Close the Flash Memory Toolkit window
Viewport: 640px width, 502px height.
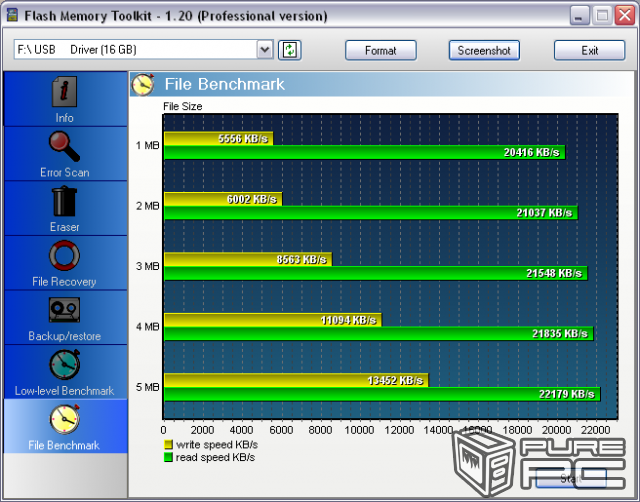624,16
